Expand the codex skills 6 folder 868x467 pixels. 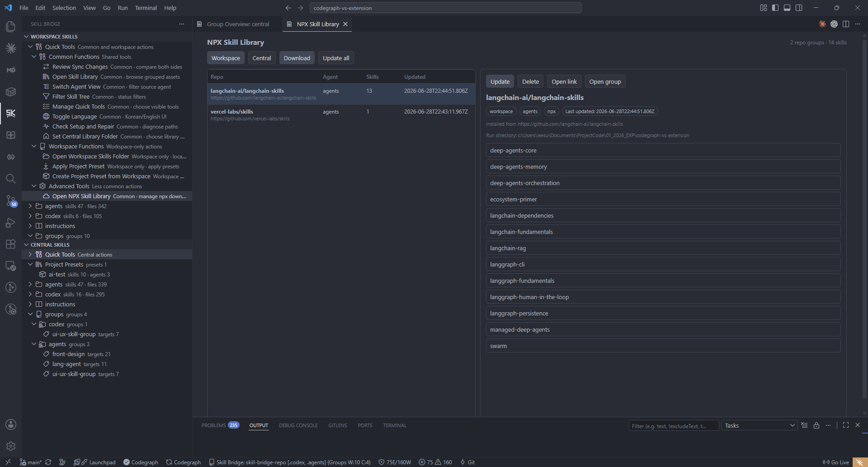30,216
